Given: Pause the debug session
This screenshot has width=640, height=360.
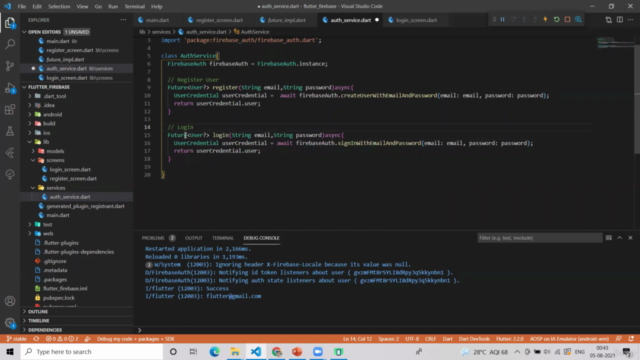Looking at the screenshot, I should pos(502,20).
